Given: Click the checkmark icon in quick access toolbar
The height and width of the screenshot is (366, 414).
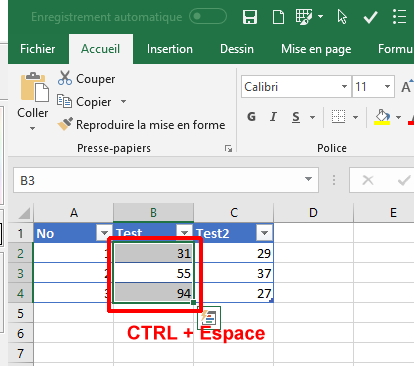Looking at the screenshot, I should 370,17.
